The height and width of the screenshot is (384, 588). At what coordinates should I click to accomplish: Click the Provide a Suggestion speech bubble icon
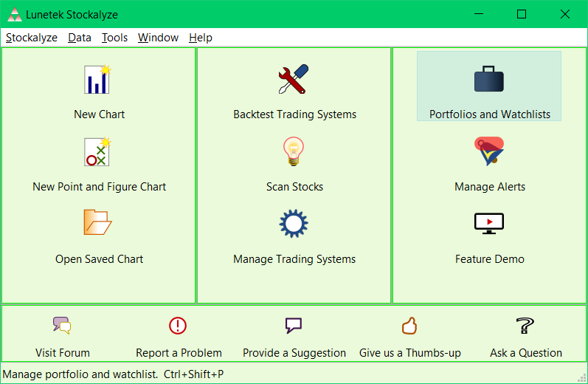click(294, 326)
